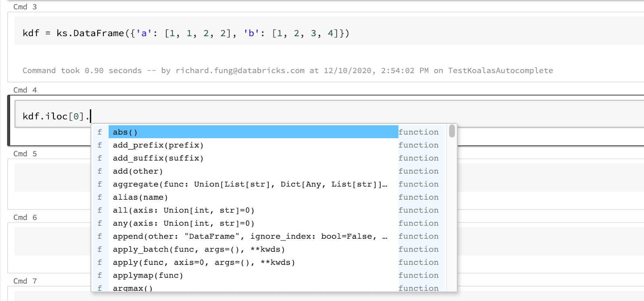Click the Cmd 7 cell label

25,281
